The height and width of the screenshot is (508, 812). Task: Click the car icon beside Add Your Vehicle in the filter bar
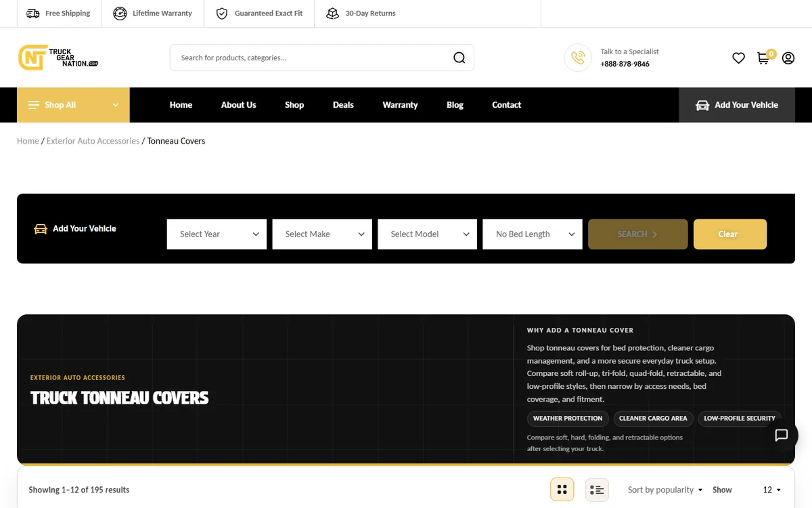click(41, 229)
